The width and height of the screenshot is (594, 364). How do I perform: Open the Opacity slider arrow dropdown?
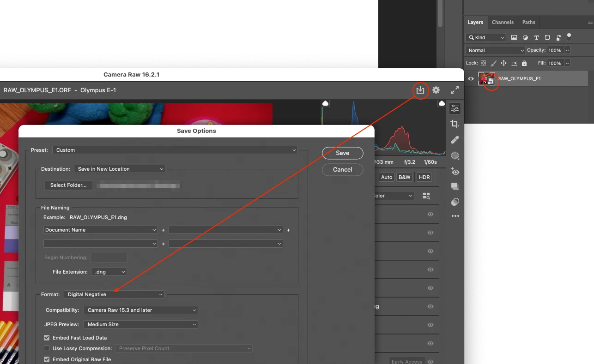tap(567, 50)
